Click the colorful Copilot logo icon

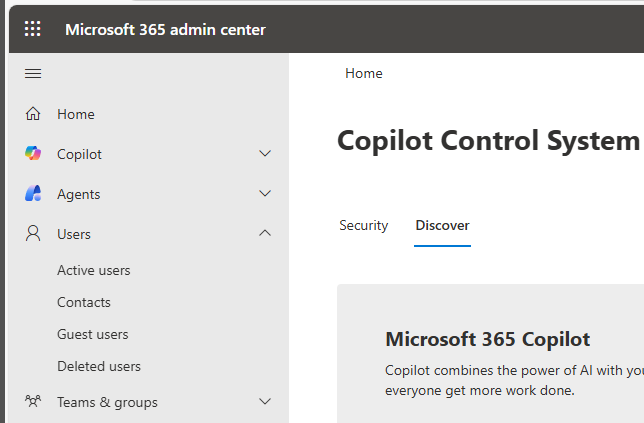[x=33, y=154]
